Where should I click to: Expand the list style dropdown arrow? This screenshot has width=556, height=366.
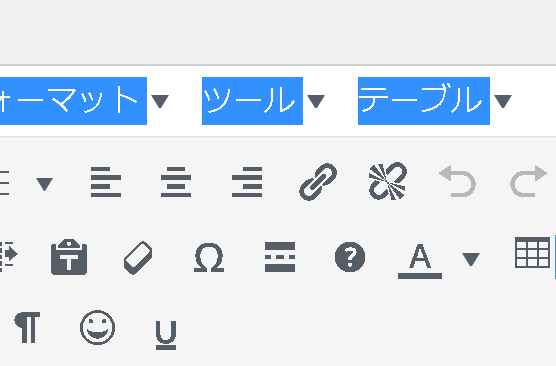45,184
